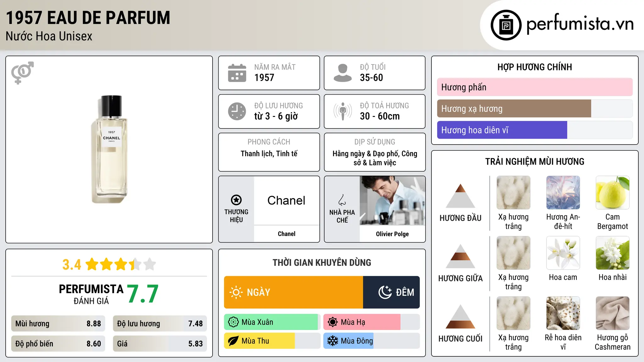This screenshot has width=644, height=362.
Task: Click the perfumista.vn site name
Action: pyautogui.click(x=580, y=24)
